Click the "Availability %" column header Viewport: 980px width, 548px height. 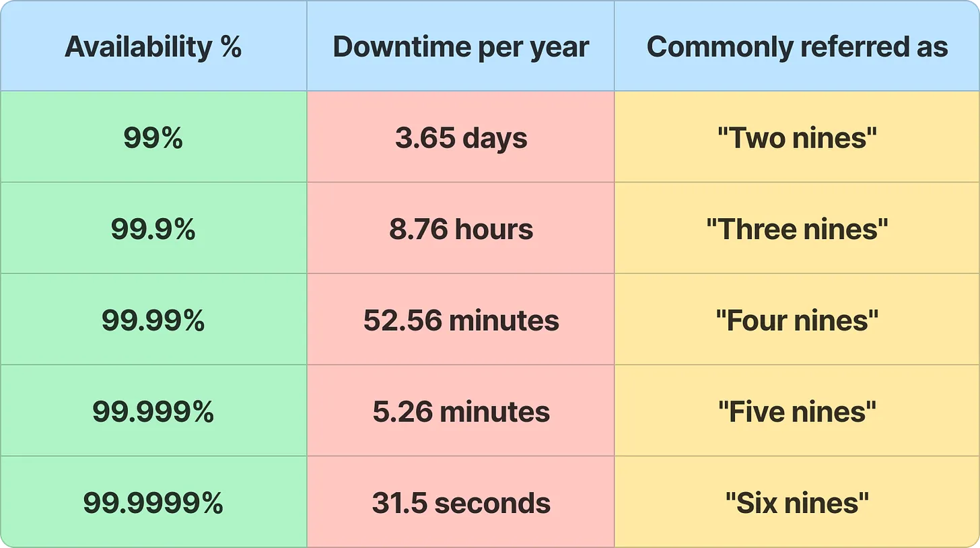153,47
